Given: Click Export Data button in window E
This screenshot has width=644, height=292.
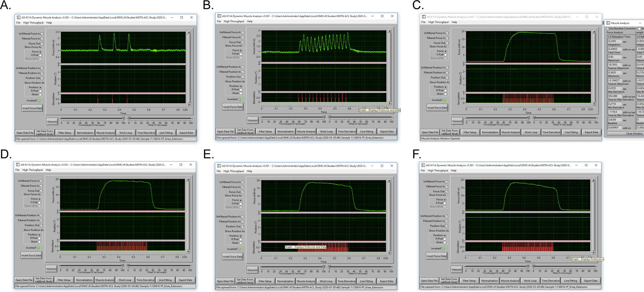Looking at the screenshot, I should click(x=386, y=281).
